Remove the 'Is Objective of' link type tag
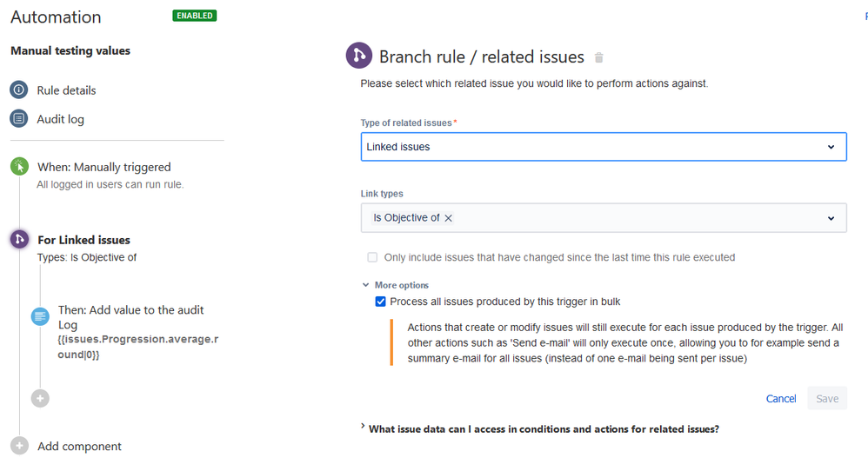The width and height of the screenshot is (868, 471). coord(449,218)
